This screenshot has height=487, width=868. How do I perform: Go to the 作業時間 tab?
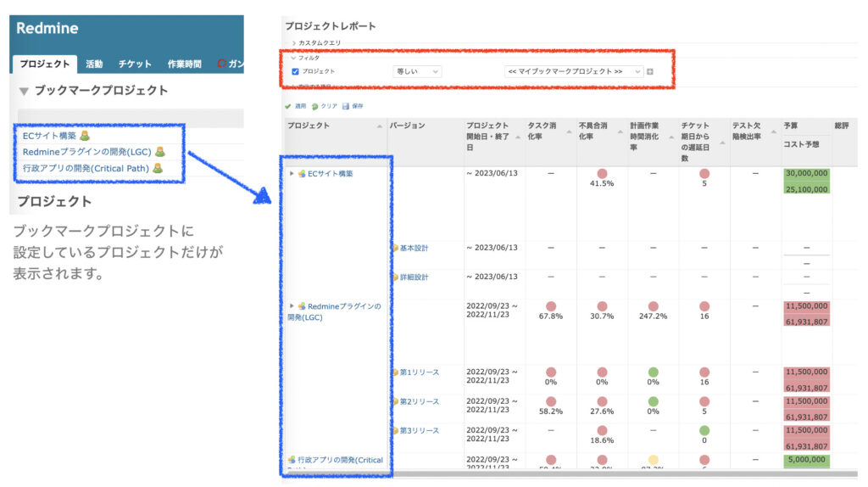tap(184, 64)
